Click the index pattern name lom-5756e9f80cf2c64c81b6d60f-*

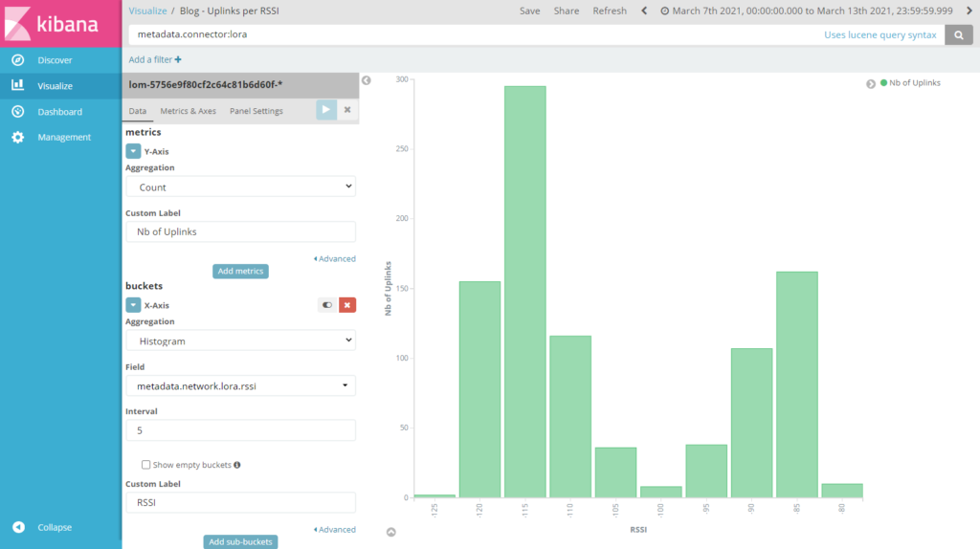click(206, 84)
